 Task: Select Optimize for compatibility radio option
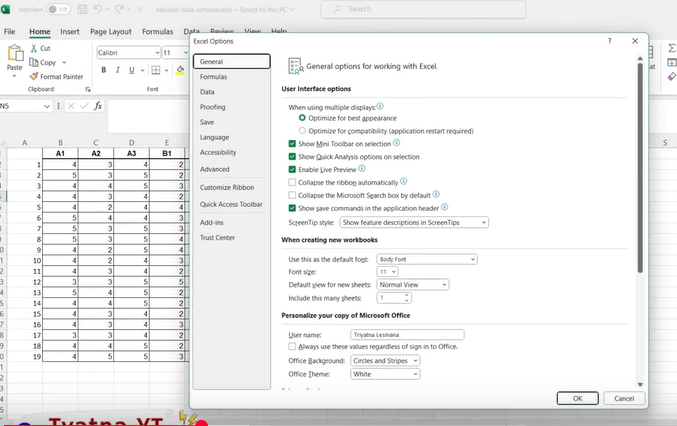click(303, 131)
